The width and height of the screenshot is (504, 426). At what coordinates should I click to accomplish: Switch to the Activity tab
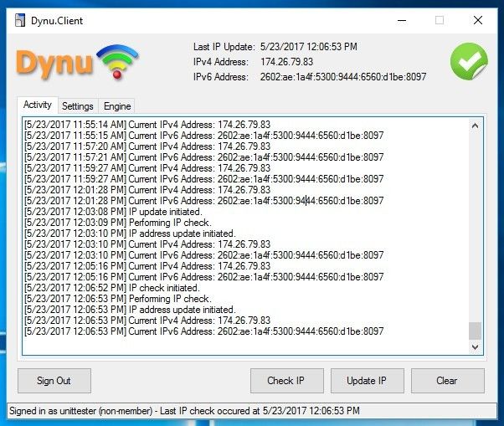[x=38, y=105]
